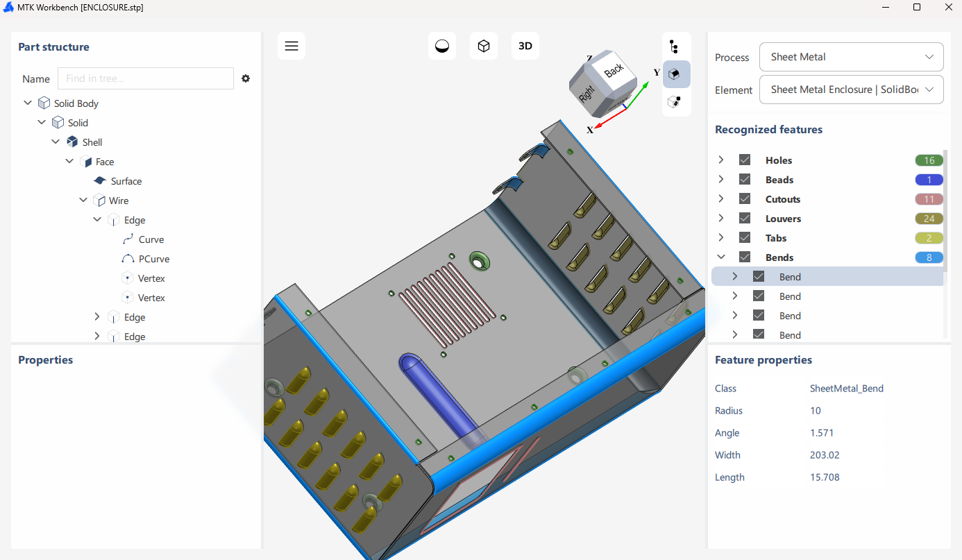The height and width of the screenshot is (560, 962).
Task: Uncheck the Louvers feature group
Action: 745,218
